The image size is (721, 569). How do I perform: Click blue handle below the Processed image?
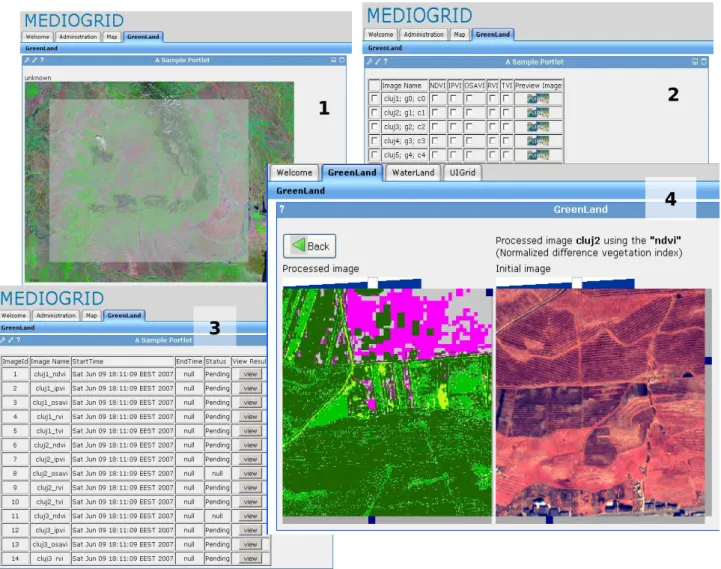[x=372, y=520]
